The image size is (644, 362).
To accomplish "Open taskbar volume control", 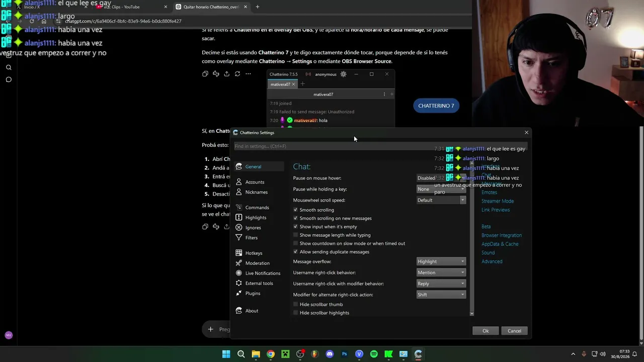I will coord(603,354).
